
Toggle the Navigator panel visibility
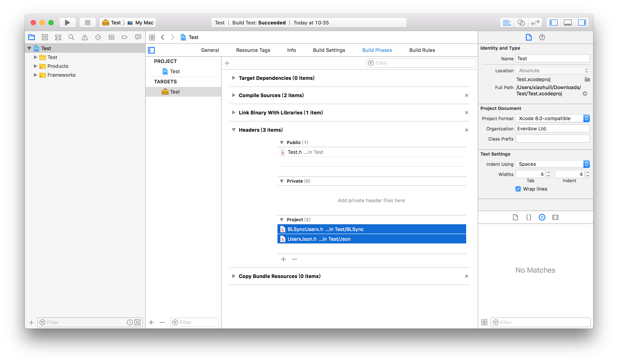pyautogui.click(x=554, y=23)
